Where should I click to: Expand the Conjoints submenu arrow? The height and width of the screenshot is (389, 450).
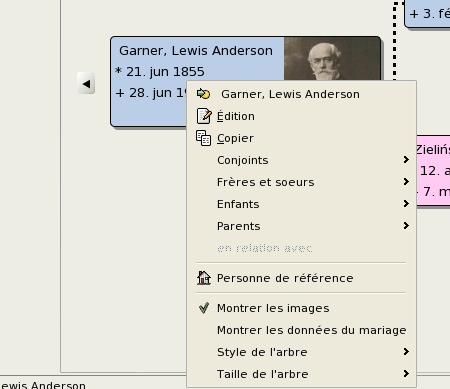406,160
